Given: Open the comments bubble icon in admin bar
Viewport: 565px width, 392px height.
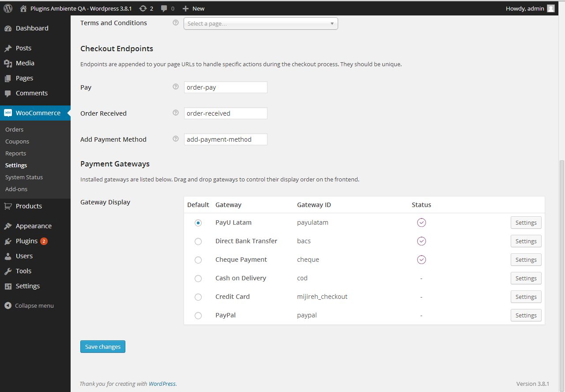Looking at the screenshot, I should (x=164, y=8).
